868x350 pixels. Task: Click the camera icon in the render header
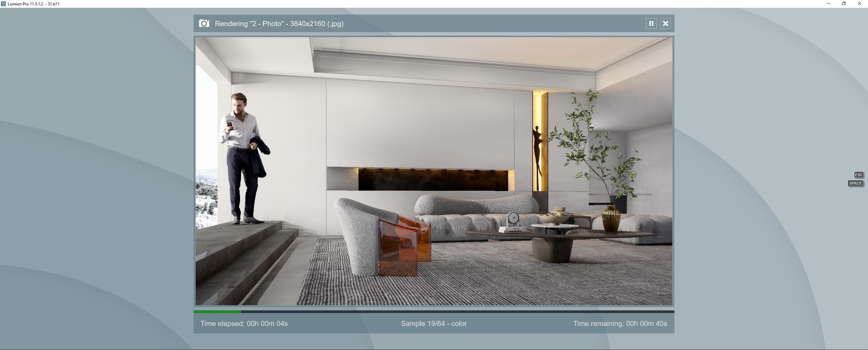(x=204, y=23)
